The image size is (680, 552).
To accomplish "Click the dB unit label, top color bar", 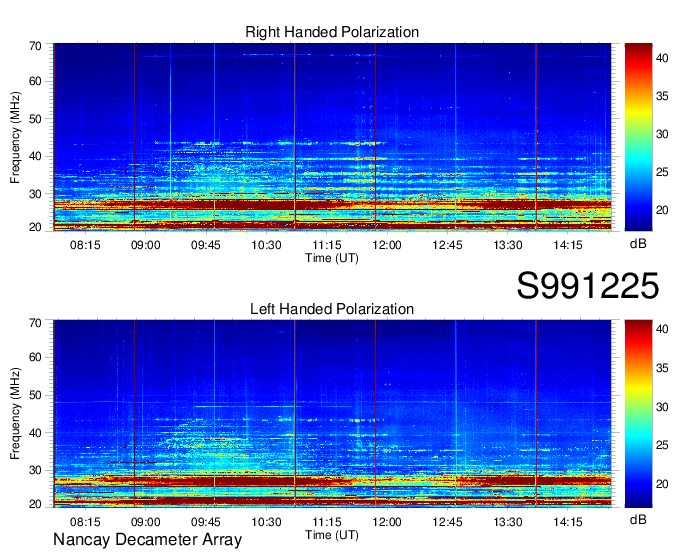I will click(x=638, y=244).
